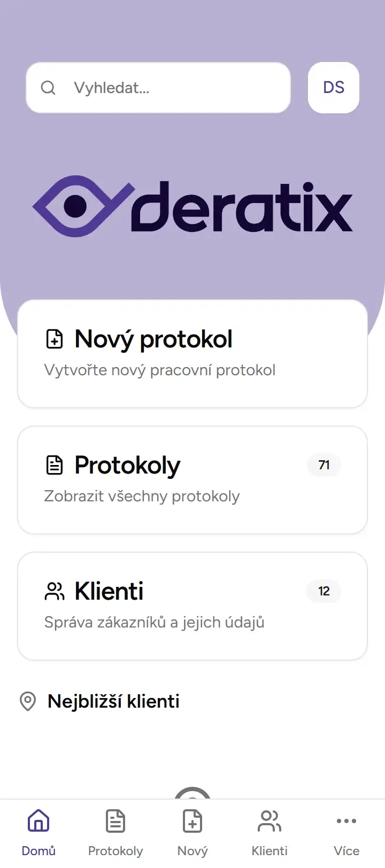385x868 pixels.
Task: Click the Deratix eye logo
Action: (x=80, y=206)
